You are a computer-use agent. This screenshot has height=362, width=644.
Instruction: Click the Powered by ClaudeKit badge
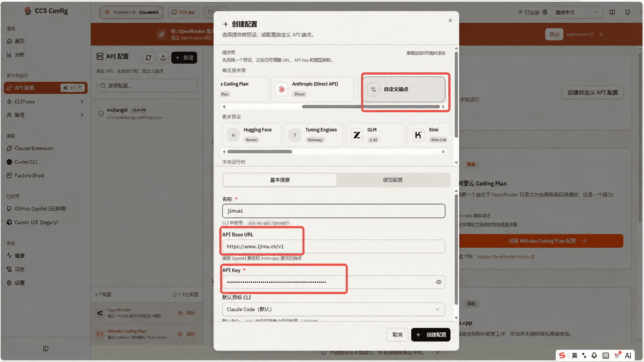point(131,12)
